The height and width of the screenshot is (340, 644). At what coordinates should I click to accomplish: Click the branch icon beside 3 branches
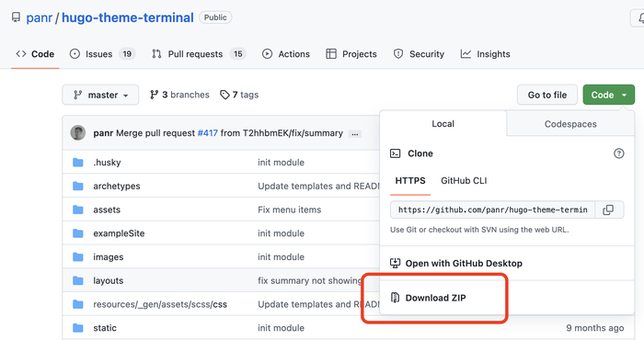[154, 96]
